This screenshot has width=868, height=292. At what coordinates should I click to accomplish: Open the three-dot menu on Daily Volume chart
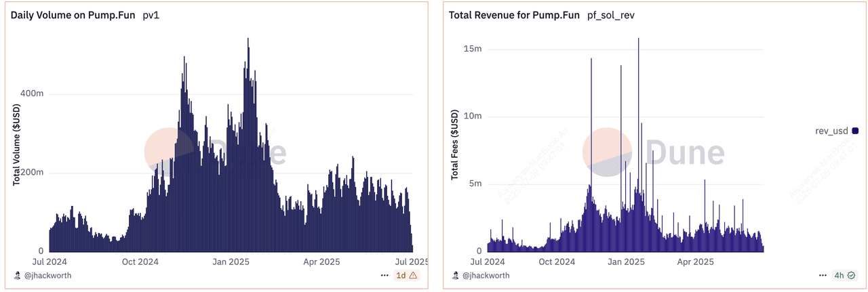click(x=384, y=276)
